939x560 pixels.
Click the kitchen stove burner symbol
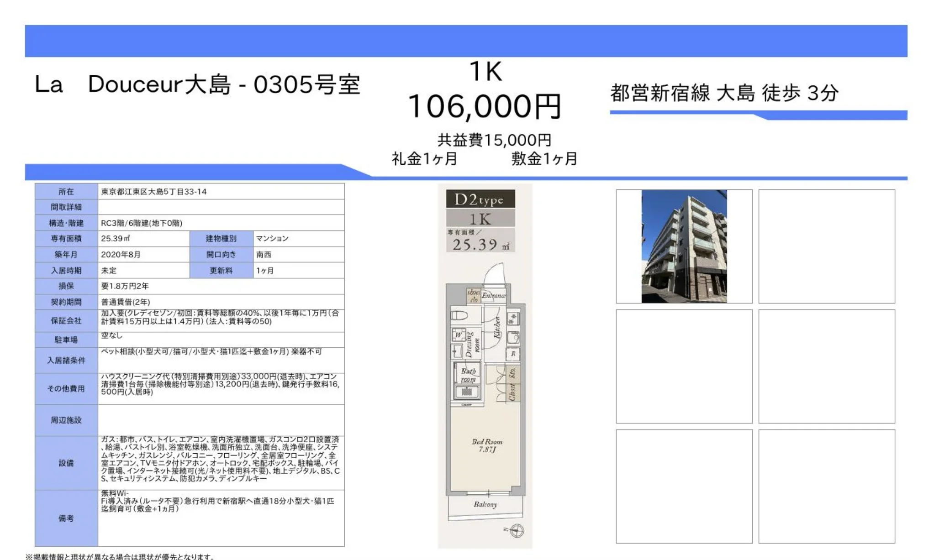point(513,318)
